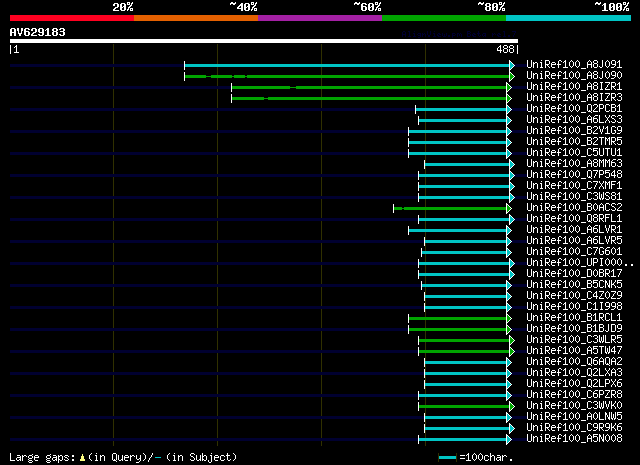
Task: Select the UniRef100_C5UTU1 hit name
Action: [574, 152]
